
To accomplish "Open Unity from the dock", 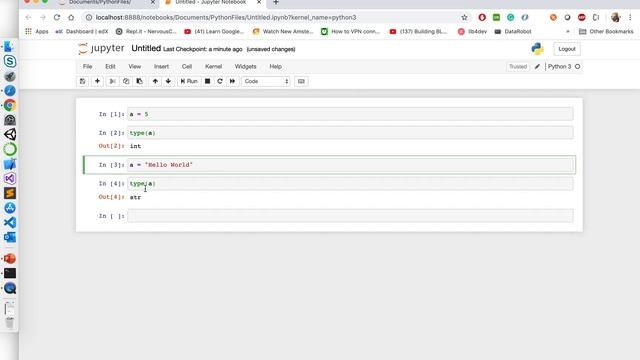I will [x=10, y=135].
